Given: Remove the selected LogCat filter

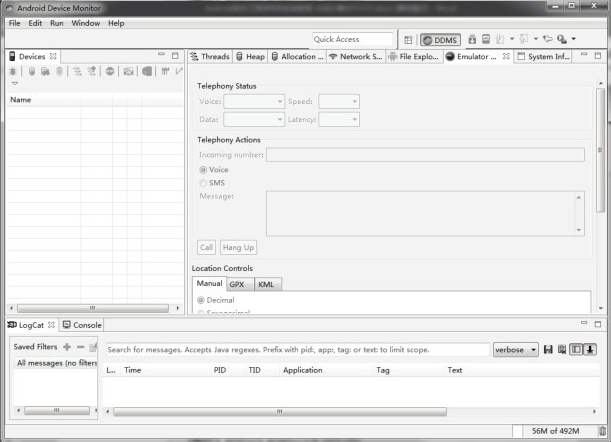Looking at the screenshot, I should 80,346.
